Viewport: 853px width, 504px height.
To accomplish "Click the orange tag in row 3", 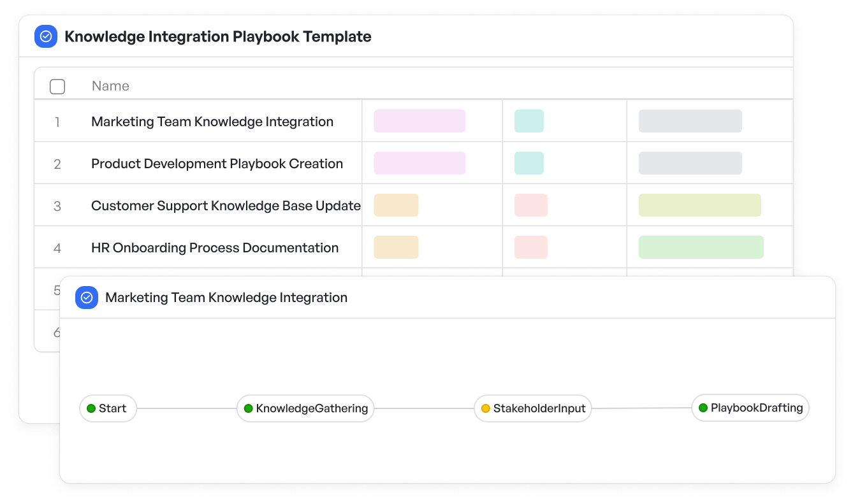I will pyautogui.click(x=396, y=205).
